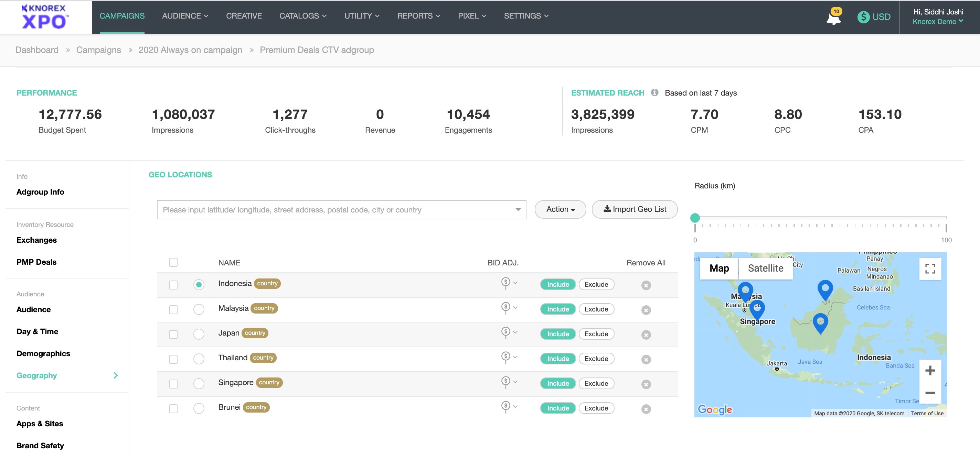Open Brand Safety sidebar section
980x460 pixels.
pos(40,446)
